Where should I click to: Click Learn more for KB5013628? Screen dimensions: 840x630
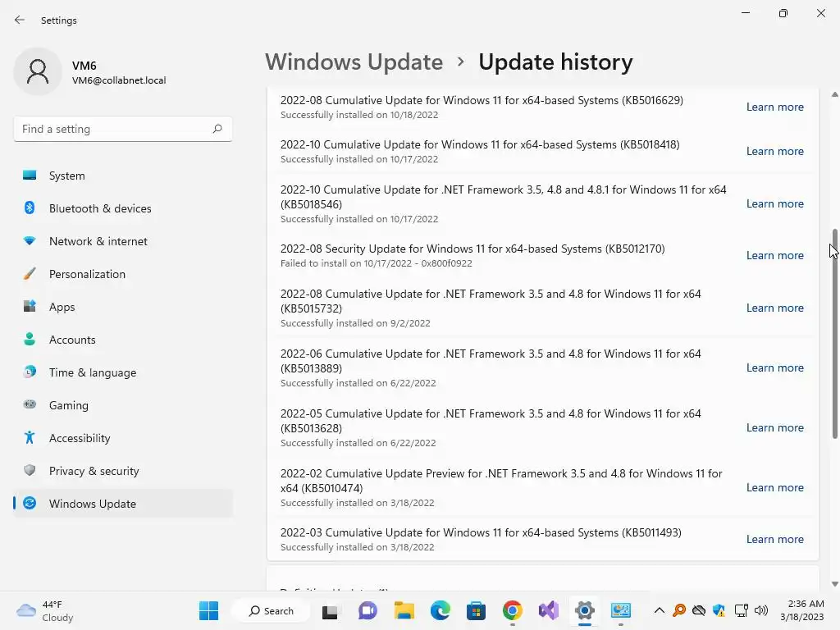point(774,427)
